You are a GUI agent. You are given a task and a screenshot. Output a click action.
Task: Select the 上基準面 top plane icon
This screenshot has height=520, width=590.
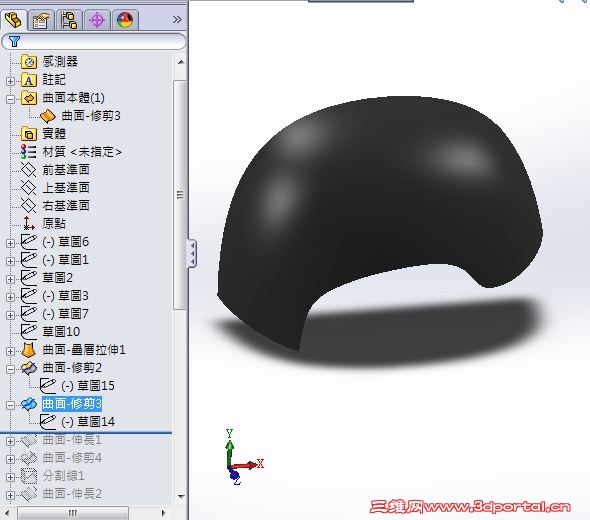29,187
